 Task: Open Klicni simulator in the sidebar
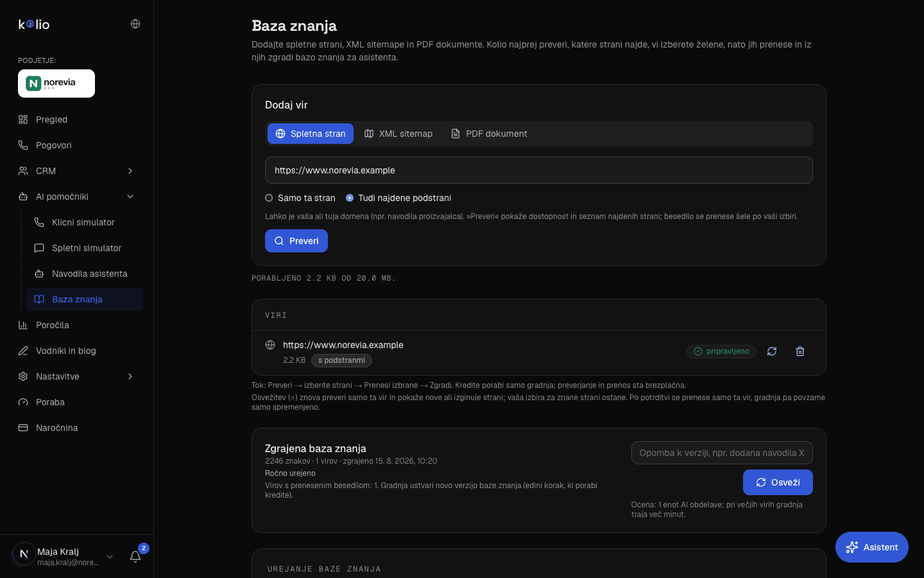pos(85,222)
